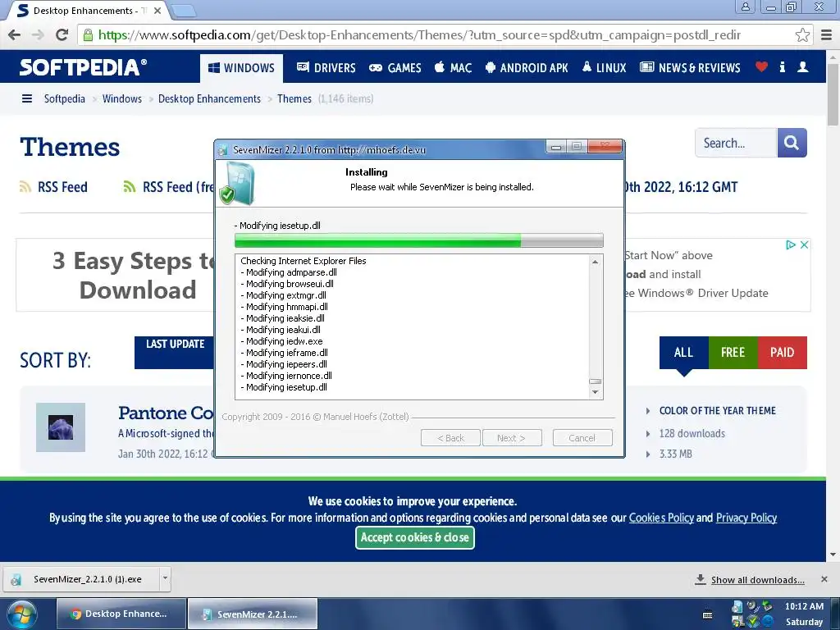The width and height of the screenshot is (840, 630).
Task: Open the Games section
Action: (395, 68)
